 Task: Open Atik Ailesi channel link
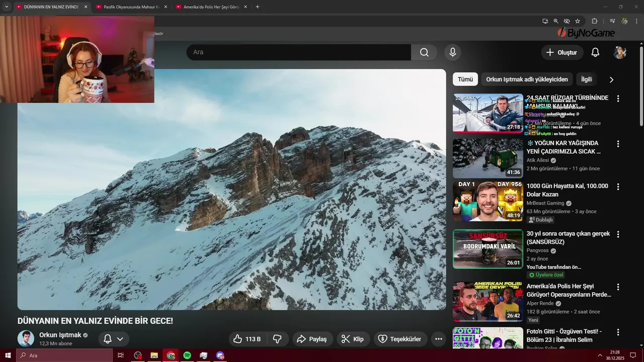[x=538, y=160]
